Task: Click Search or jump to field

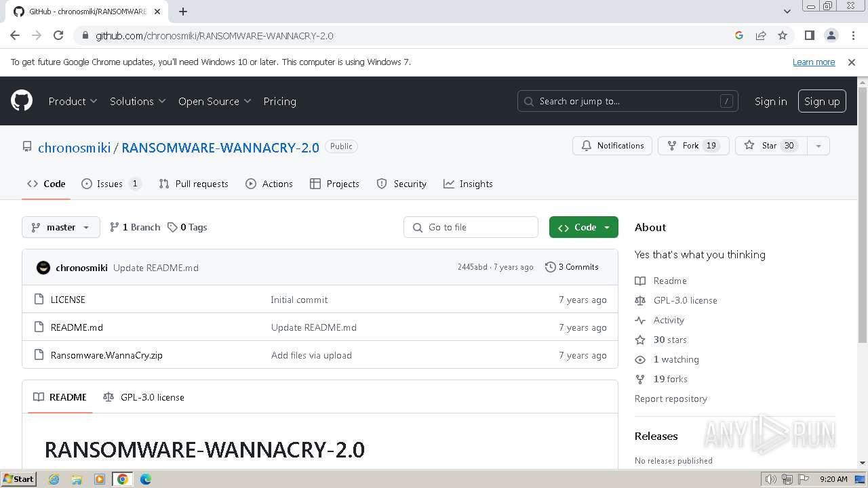Action: tap(628, 101)
